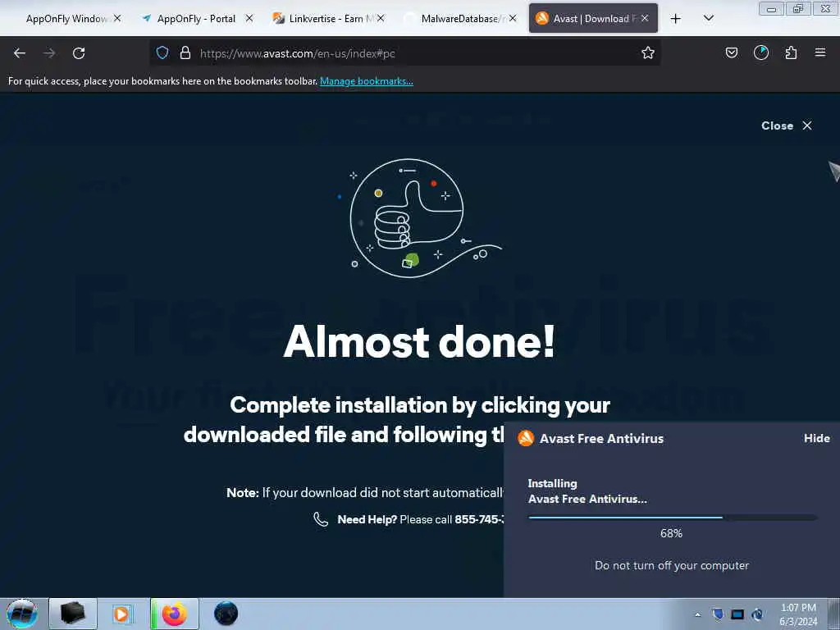Close the Almost done overlay
The height and width of the screenshot is (630, 840).
pos(787,126)
